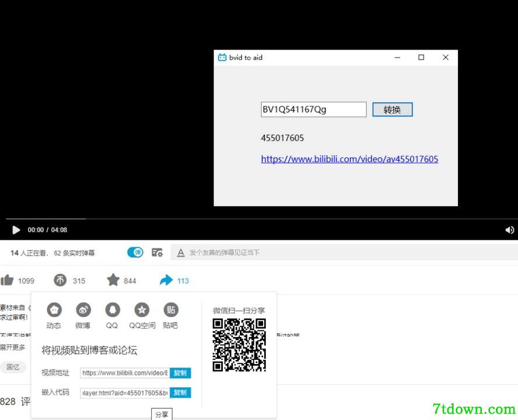The width and height of the screenshot is (518, 420).
Task: Open the danmaku font style (A) icon
Action: [180, 253]
